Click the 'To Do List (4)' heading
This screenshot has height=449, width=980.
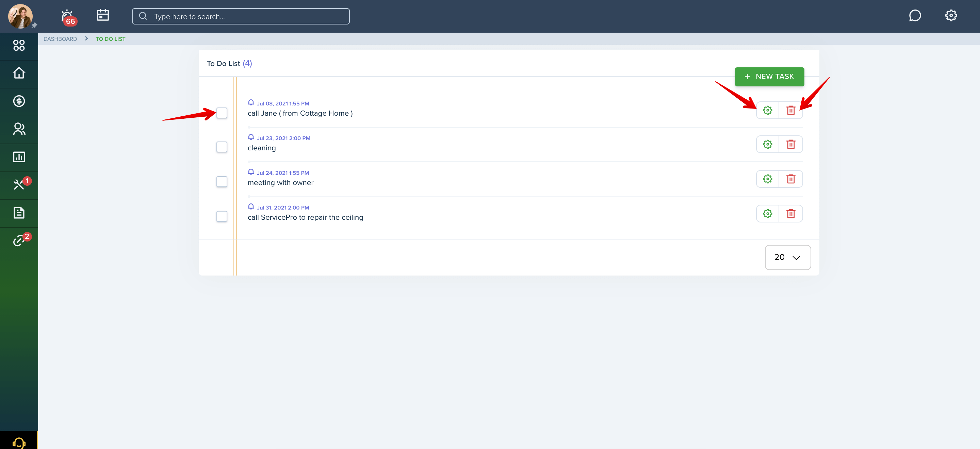[x=229, y=64]
